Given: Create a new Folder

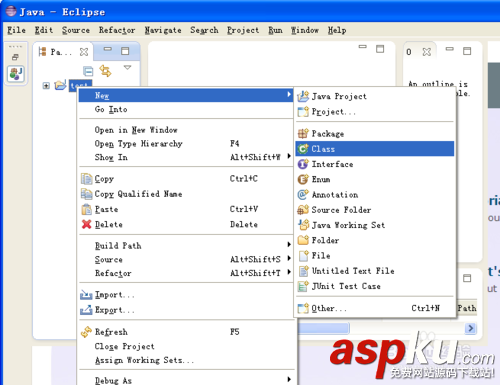Looking at the screenshot, I should pyautogui.click(x=375, y=240).
